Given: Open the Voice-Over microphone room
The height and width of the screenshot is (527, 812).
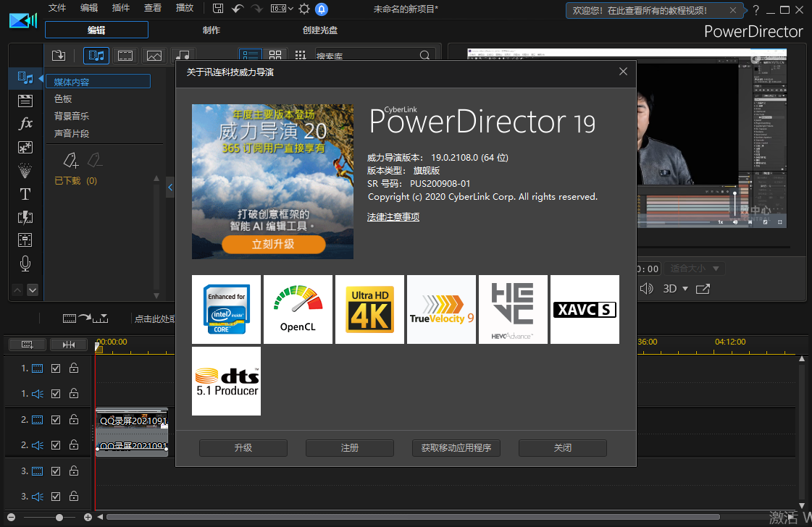Looking at the screenshot, I should pos(25,264).
